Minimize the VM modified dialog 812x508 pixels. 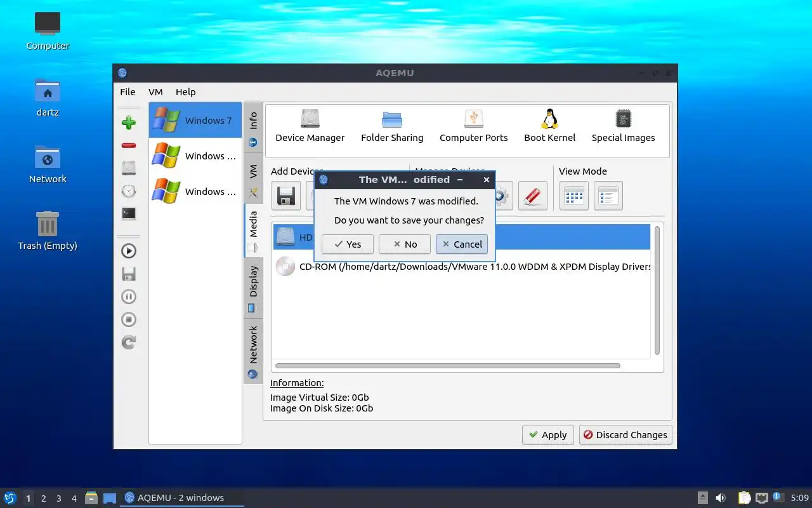pos(459,180)
